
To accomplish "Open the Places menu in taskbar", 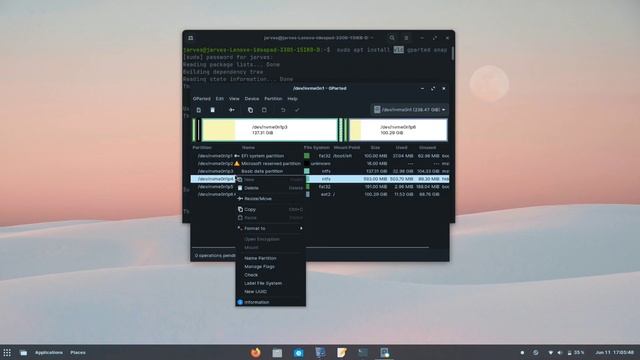I will coord(78,352).
